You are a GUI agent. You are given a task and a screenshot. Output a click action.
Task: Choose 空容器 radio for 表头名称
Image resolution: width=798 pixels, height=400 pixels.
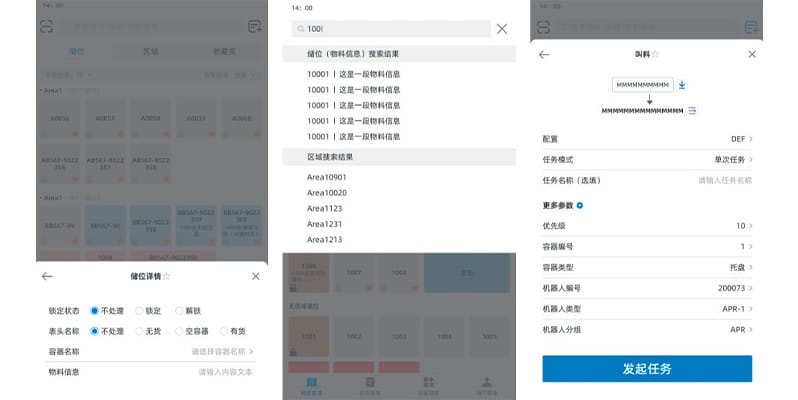[181, 331]
